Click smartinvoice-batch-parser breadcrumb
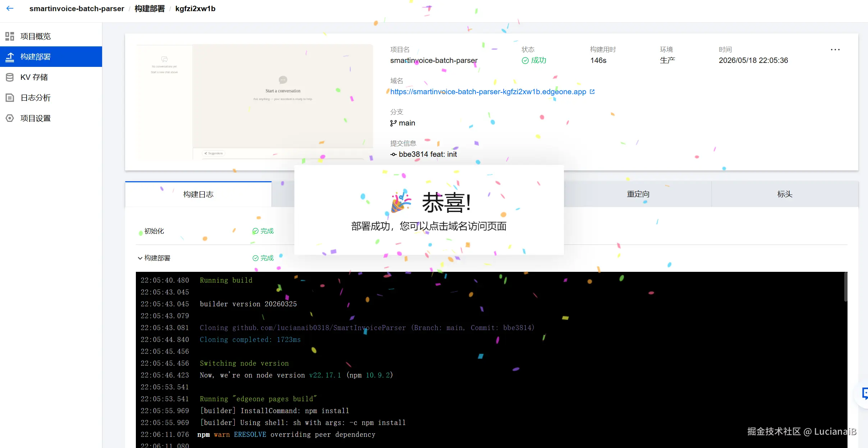Screen dimensions: 868x448 77,9
